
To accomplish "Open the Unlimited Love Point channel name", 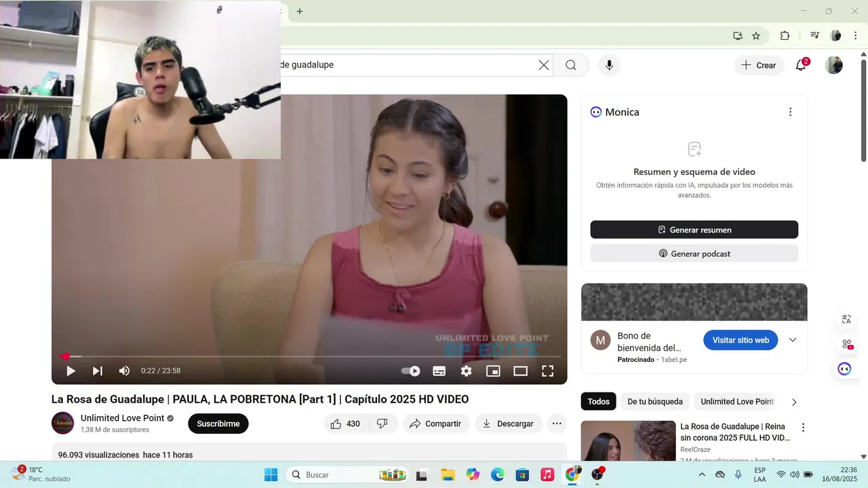I will pos(123,418).
